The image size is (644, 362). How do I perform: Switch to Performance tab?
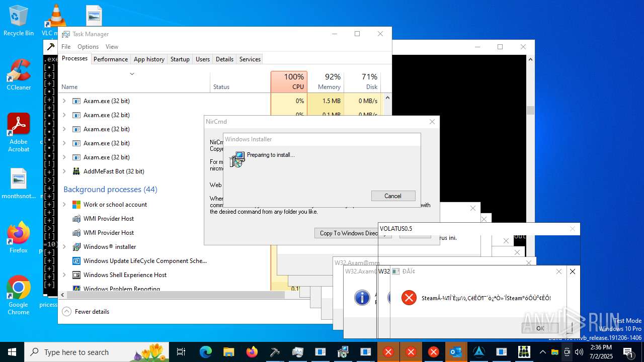[x=111, y=59]
